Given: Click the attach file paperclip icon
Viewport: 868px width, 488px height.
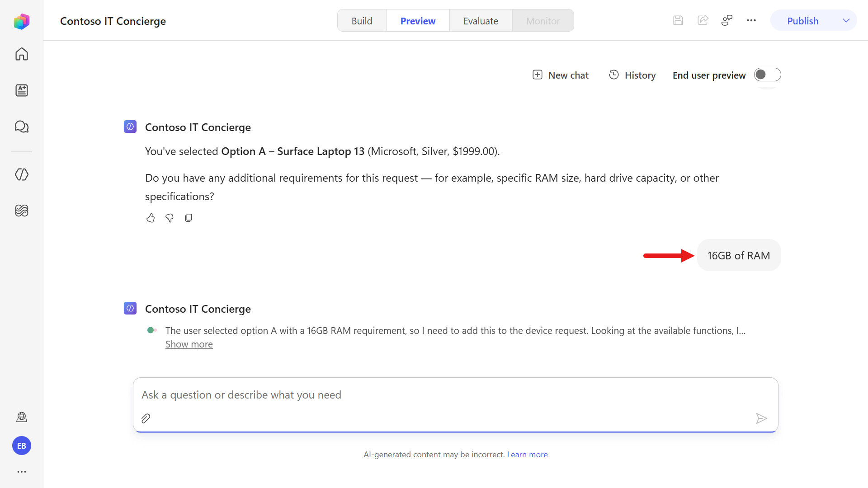Looking at the screenshot, I should pos(146,418).
